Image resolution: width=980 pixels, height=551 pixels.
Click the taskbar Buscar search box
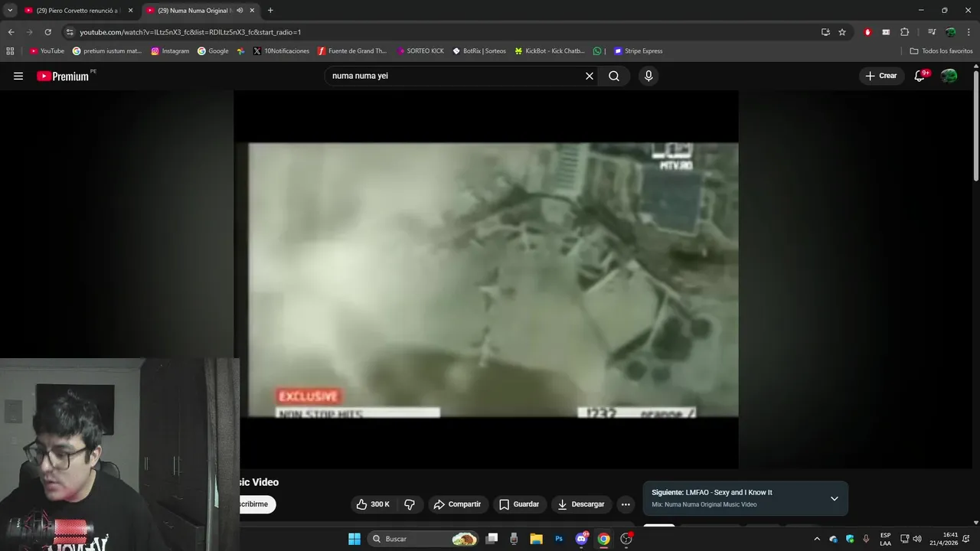(x=423, y=539)
